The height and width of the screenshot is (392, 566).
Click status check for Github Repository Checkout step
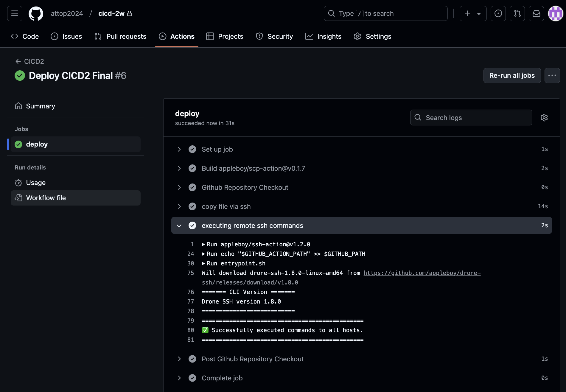coord(192,187)
